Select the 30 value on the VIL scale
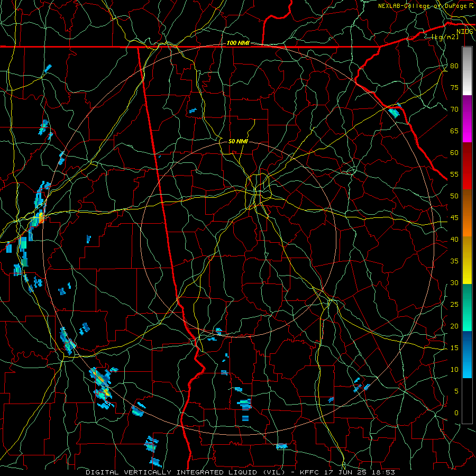Viewport: 476px width, 476px height. [x=454, y=283]
